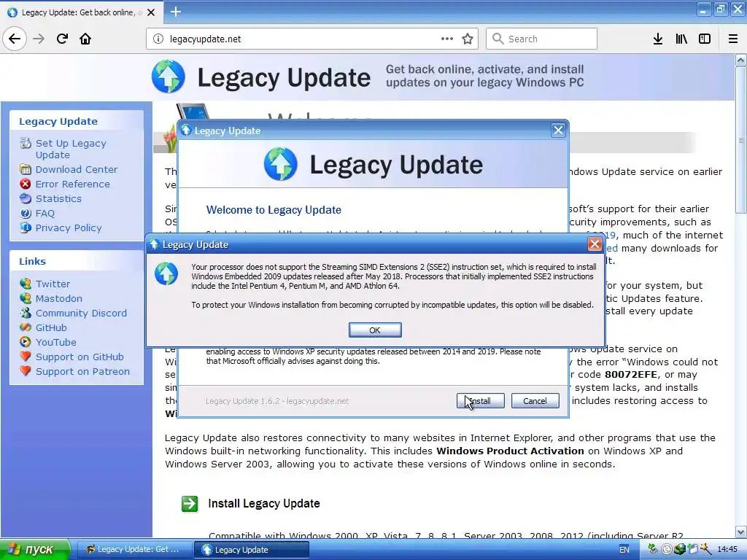
Task: Go back with the browser back arrow
Action: pyautogui.click(x=15, y=39)
